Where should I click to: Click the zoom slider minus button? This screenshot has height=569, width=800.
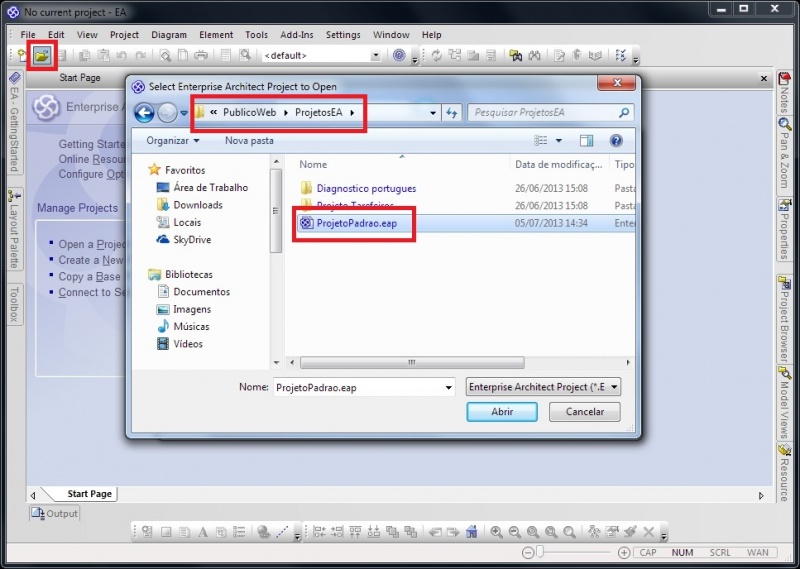pyautogui.click(x=528, y=552)
